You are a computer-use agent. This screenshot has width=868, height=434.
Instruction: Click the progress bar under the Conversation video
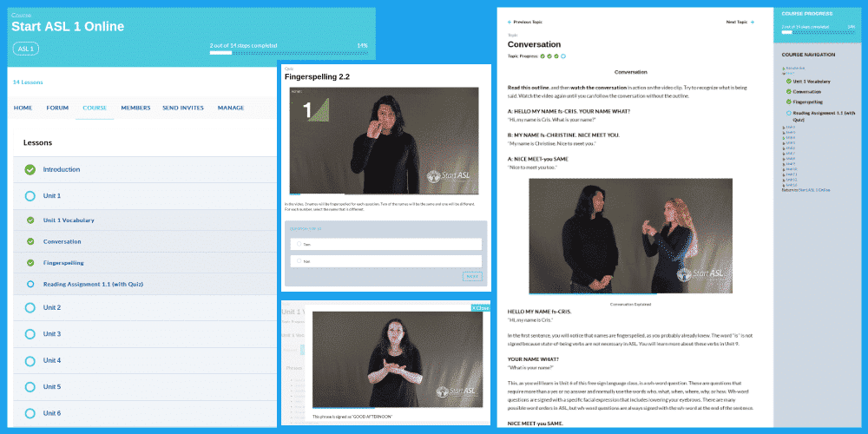pyautogui.click(x=630, y=294)
